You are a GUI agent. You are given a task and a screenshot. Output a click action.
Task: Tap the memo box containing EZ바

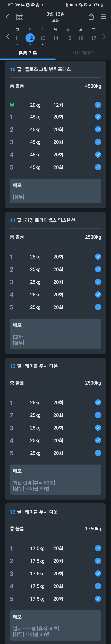[x=55, y=334]
